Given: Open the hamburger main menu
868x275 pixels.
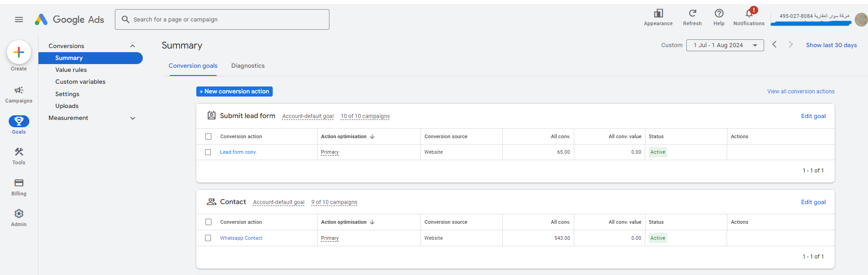Looking at the screenshot, I should [19, 20].
